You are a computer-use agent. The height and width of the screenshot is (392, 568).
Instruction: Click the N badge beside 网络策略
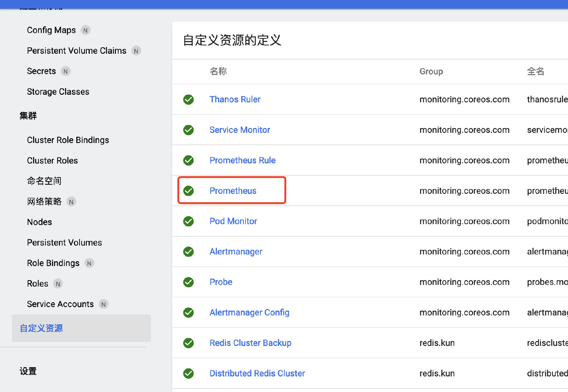pyautogui.click(x=71, y=201)
